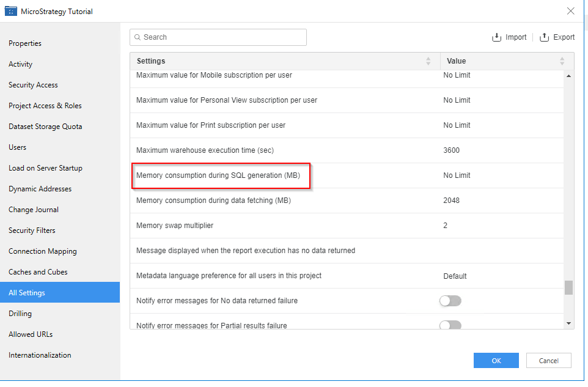Click Memory consumption during SQL generation (MB)
This screenshot has height=387, width=588.
point(218,175)
